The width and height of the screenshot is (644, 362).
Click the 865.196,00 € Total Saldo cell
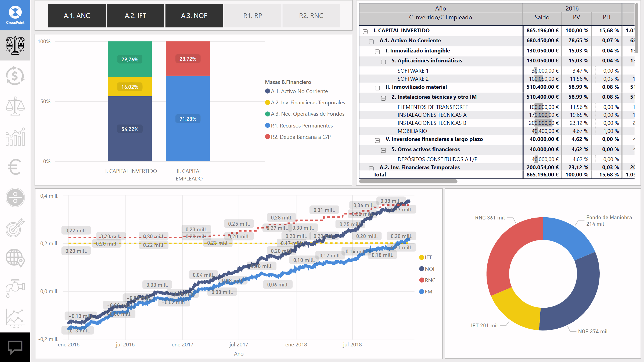click(x=542, y=175)
